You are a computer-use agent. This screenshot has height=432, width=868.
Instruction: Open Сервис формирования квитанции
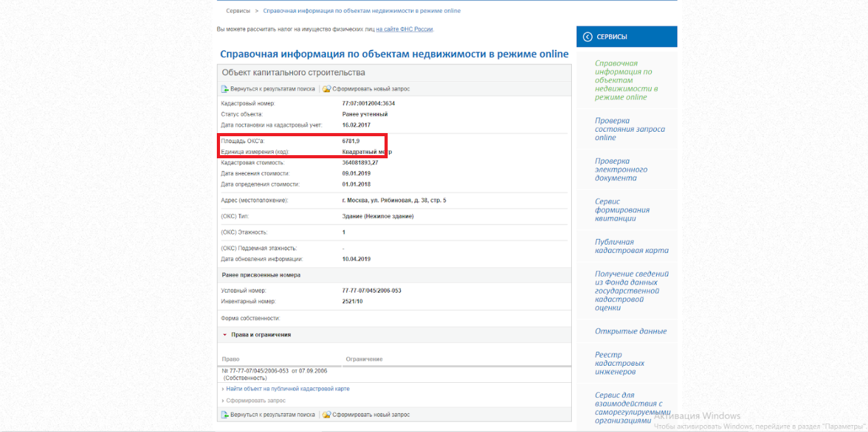click(x=622, y=210)
